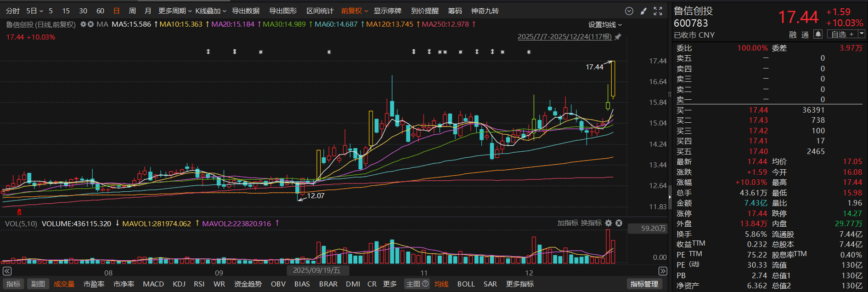Viewport: 868px width, 292px height.
Task: Click the price alert bell icon
Action: tap(818, 34)
